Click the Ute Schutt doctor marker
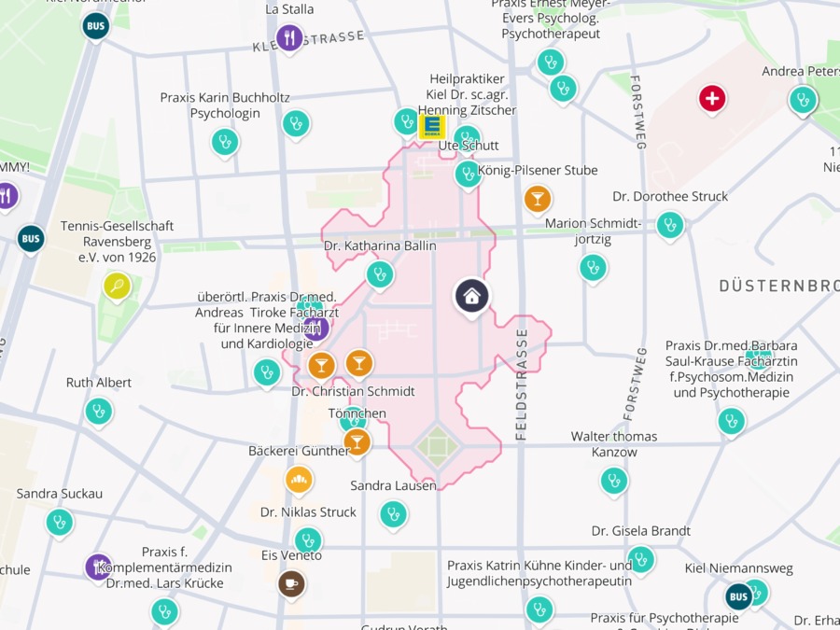The width and height of the screenshot is (840, 630). (x=468, y=175)
